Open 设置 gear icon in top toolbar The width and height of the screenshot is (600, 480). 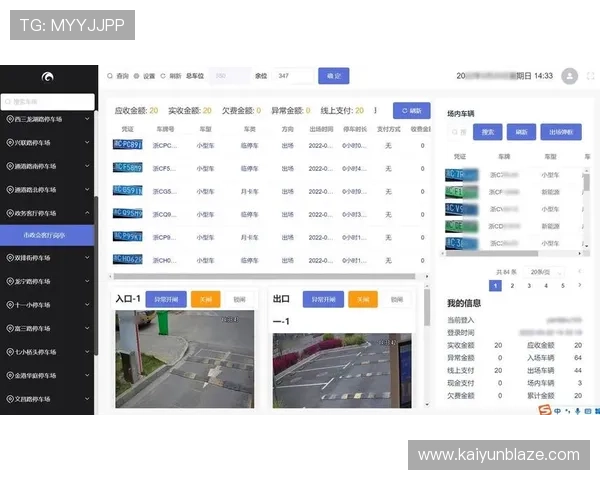point(136,76)
